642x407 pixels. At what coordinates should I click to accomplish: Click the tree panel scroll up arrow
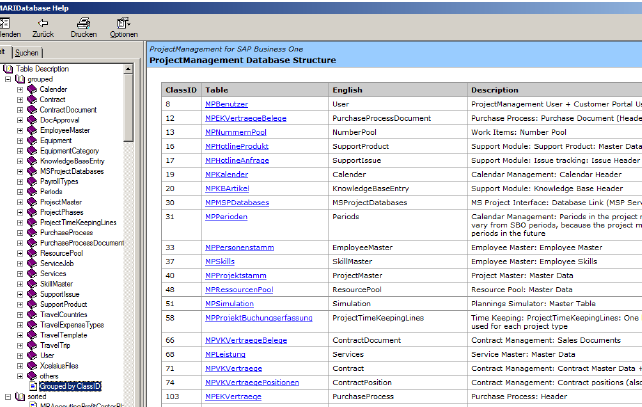click(129, 67)
